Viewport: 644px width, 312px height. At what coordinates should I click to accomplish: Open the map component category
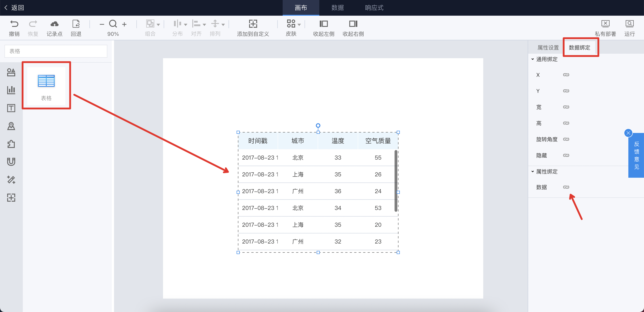(11, 126)
